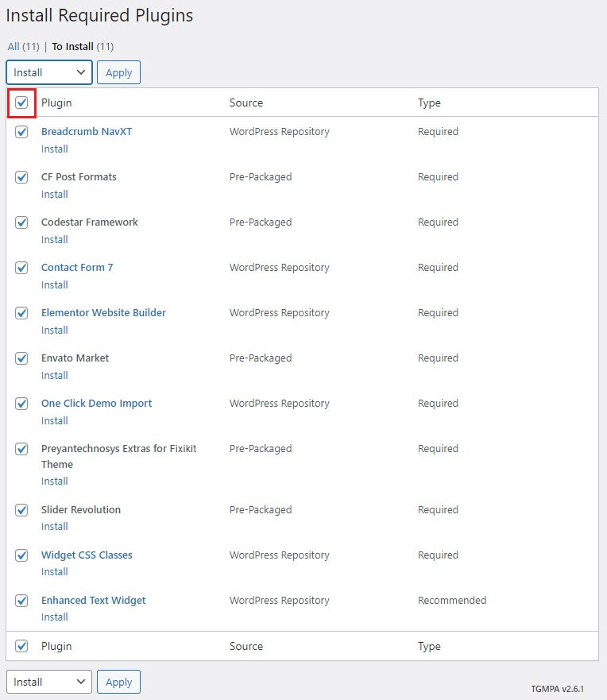Open the One Click Demo Import link

coord(96,403)
